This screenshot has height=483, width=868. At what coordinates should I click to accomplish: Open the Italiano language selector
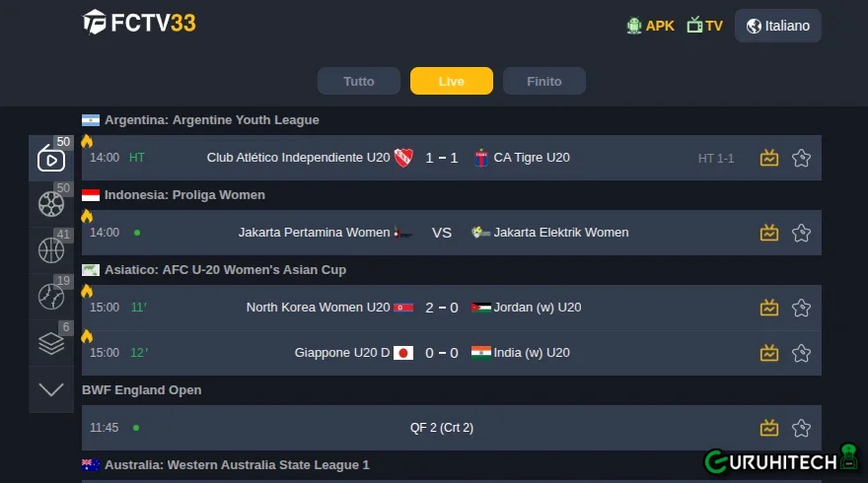click(778, 26)
